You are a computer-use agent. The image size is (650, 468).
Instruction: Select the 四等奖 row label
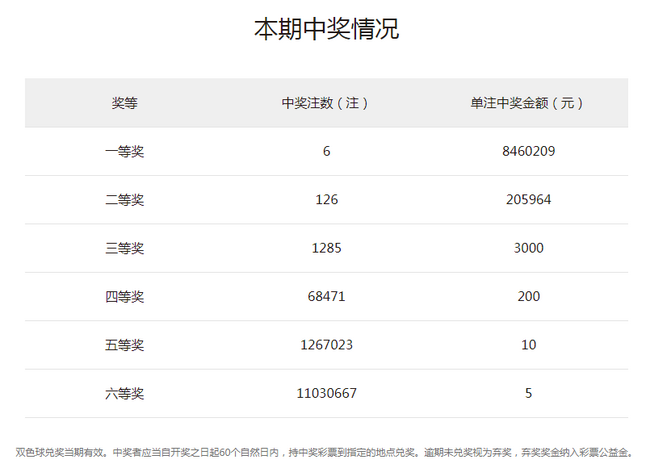click(125, 297)
